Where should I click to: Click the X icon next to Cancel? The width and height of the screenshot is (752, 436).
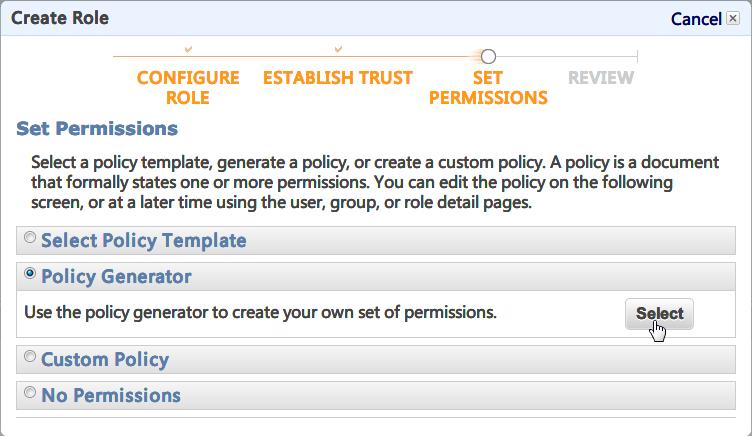(x=733, y=19)
